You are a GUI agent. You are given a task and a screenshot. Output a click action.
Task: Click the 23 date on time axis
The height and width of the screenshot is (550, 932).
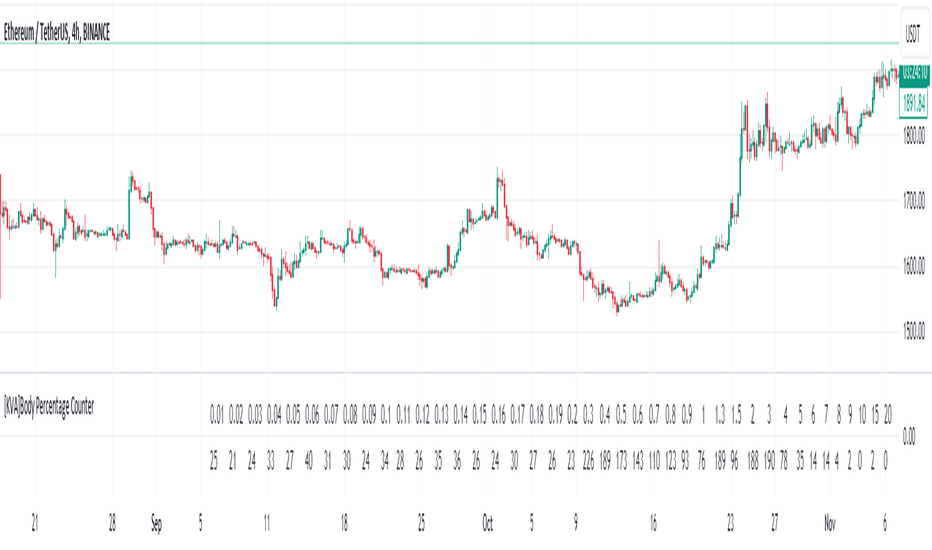[730, 523]
